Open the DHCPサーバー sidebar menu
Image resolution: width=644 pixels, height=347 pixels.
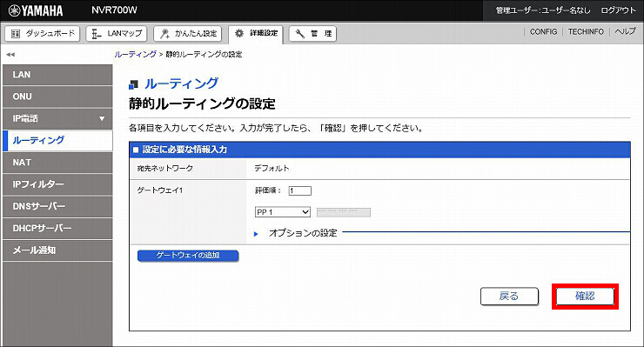[57, 229]
